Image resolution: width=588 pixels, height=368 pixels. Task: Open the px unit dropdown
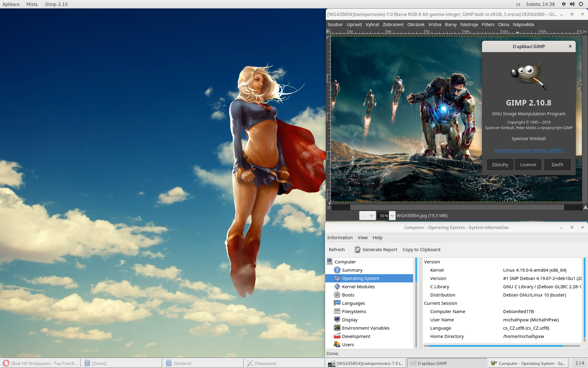coord(367,216)
